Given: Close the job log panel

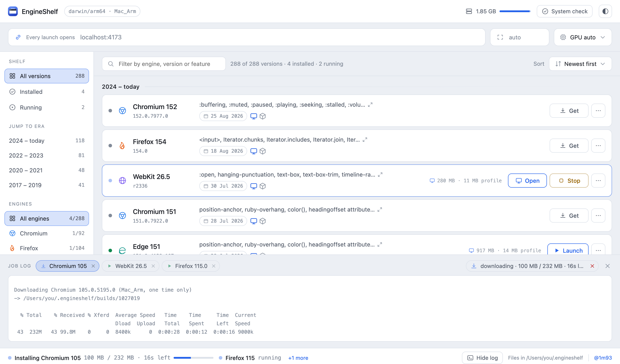Looking at the screenshot, I should 607,266.
